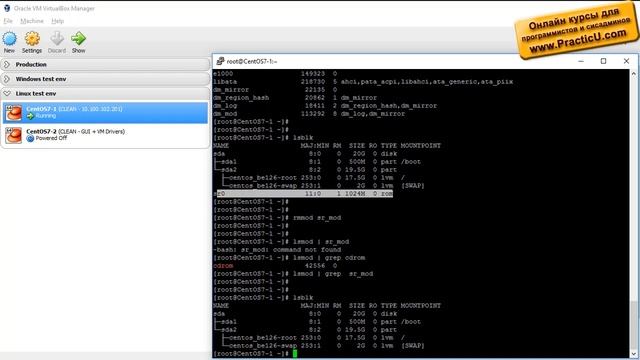
Task: Click the green Show arrow icon
Action: pyautogui.click(x=78, y=39)
